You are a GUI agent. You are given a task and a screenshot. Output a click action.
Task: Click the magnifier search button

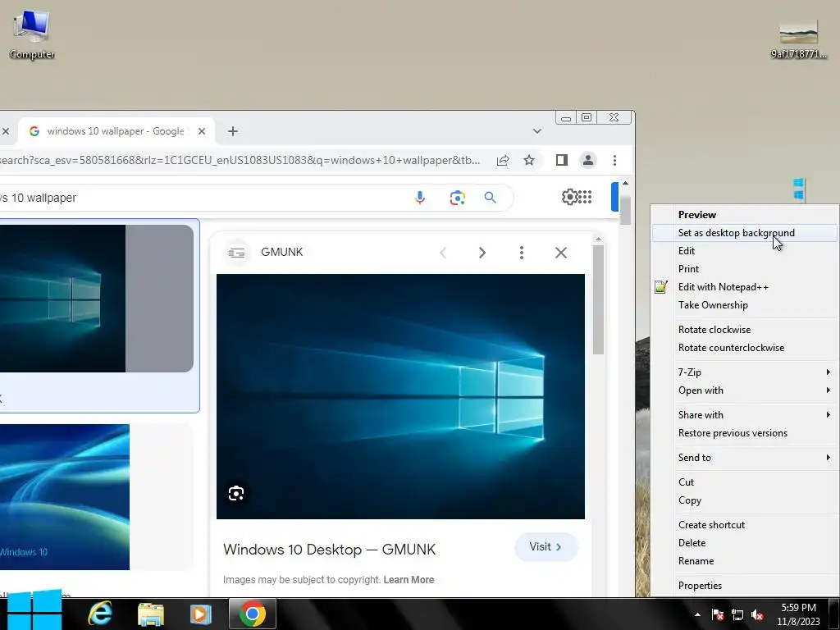click(490, 198)
